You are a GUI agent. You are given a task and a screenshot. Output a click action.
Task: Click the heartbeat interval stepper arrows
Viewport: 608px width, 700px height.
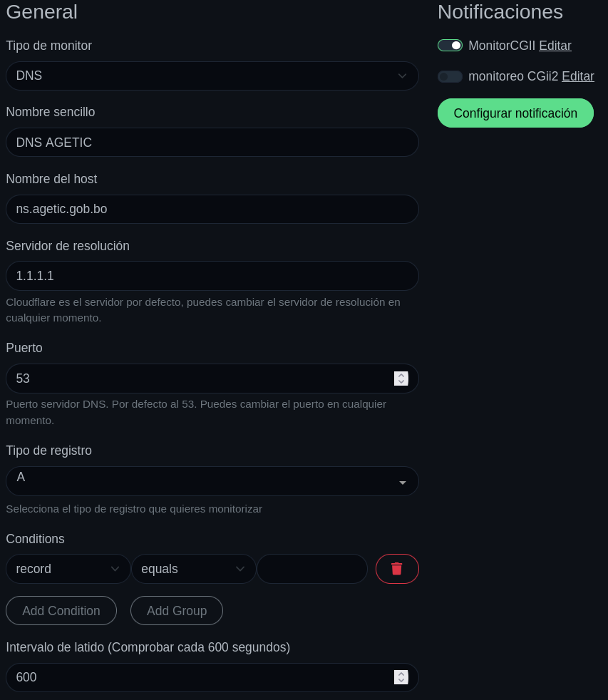pos(401,677)
